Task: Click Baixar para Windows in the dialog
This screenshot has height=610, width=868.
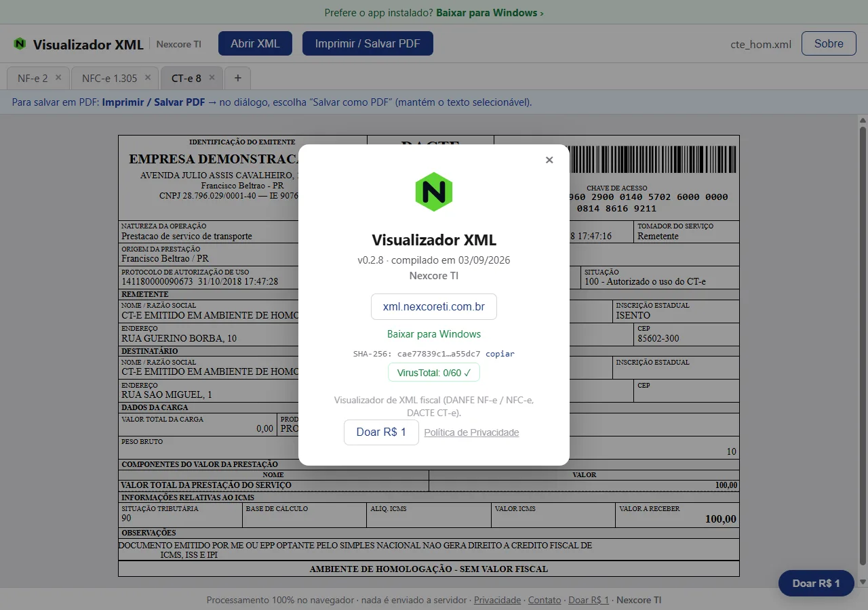Action: (x=434, y=334)
